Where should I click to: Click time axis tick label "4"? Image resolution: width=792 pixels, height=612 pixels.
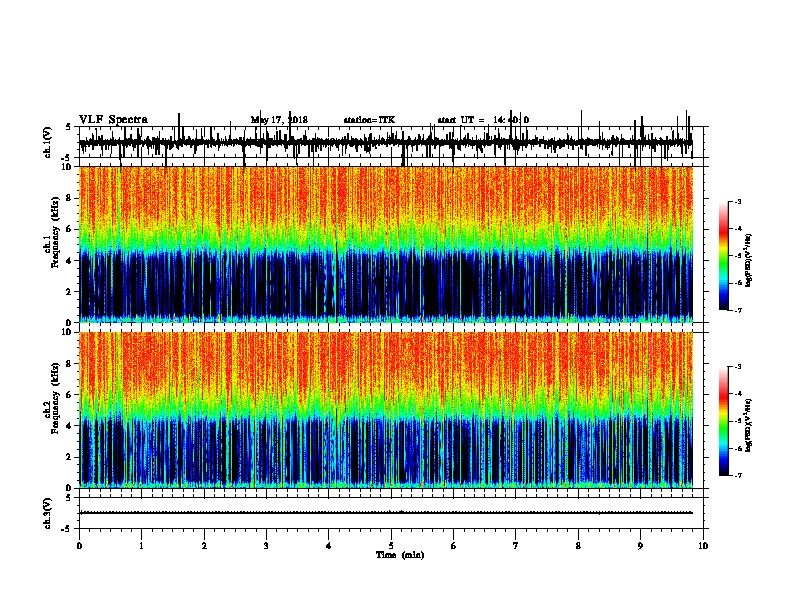click(329, 546)
